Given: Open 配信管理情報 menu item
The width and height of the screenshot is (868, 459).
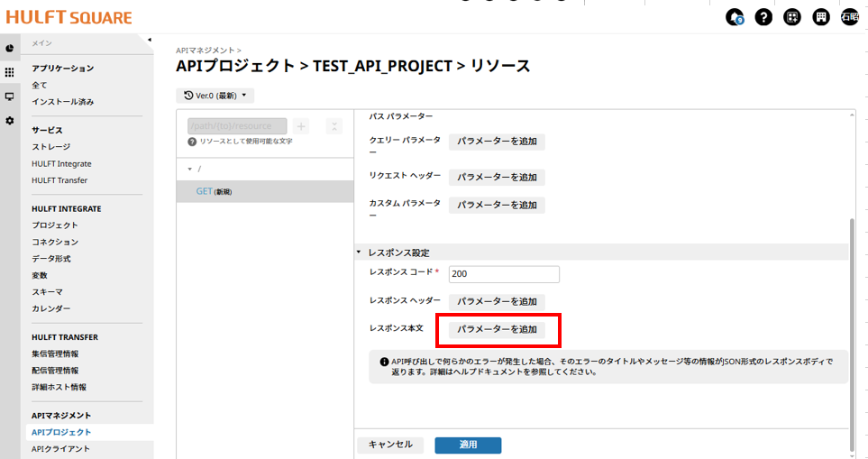Looking at the screenshot, I should click(x=55, y=371).
